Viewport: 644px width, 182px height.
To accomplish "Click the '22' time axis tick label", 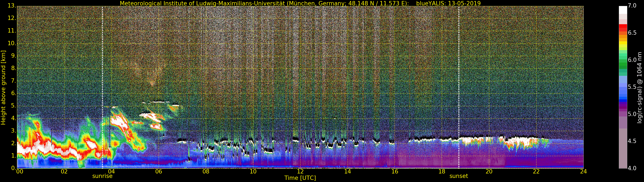I will coord(536,171).
